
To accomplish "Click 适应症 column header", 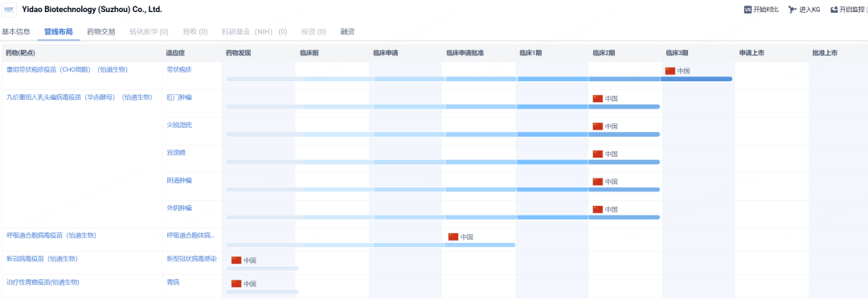I will point(175,53).
